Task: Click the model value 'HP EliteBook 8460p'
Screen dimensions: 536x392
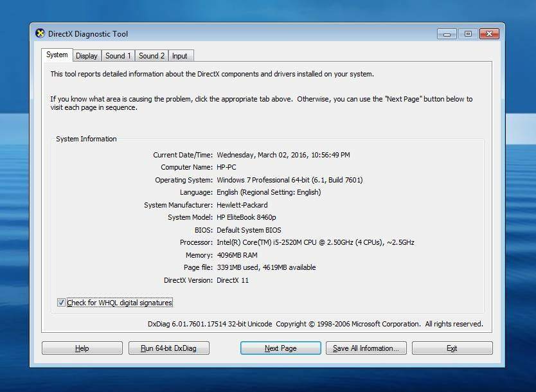Action: (246, 217)
